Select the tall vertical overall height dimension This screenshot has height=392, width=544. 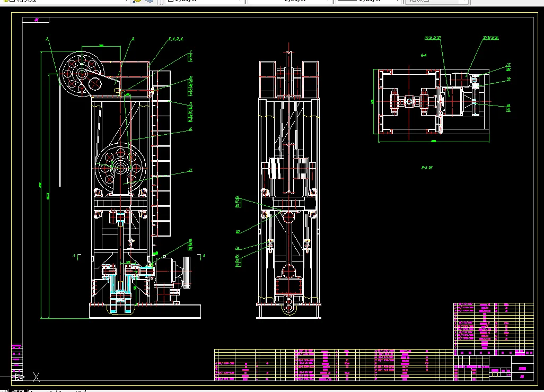point(41,185)
